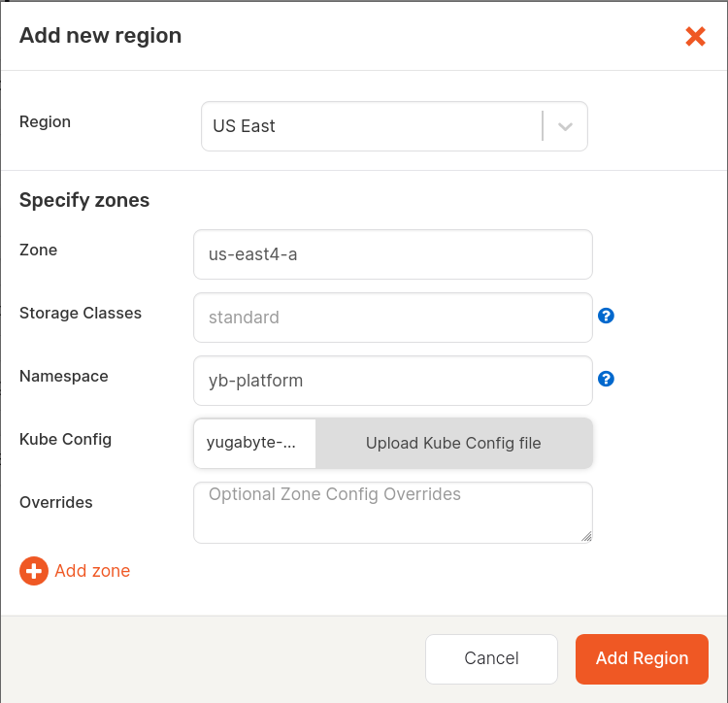Click the Overrides textarea resize handle

pyautogui.click(x=586, y=536)
